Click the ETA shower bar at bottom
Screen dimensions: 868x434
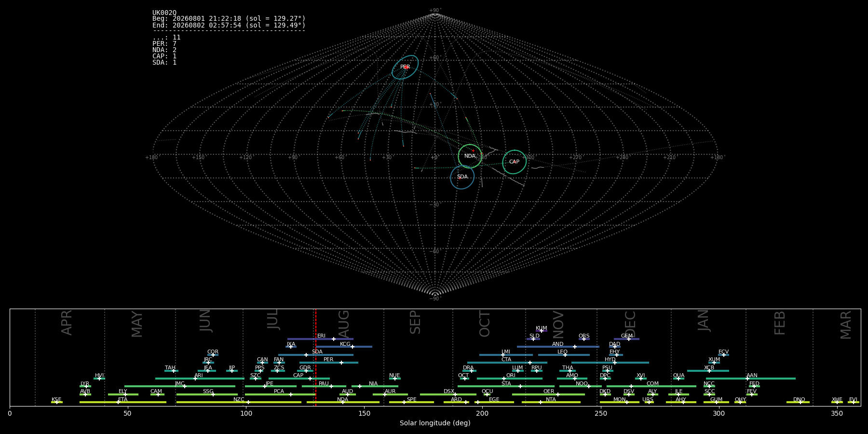tap(123, 402)
